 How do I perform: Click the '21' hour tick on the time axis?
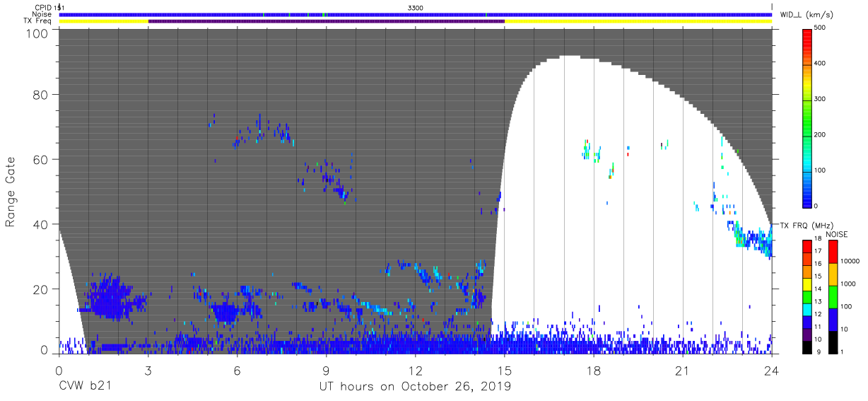[683, 370]
